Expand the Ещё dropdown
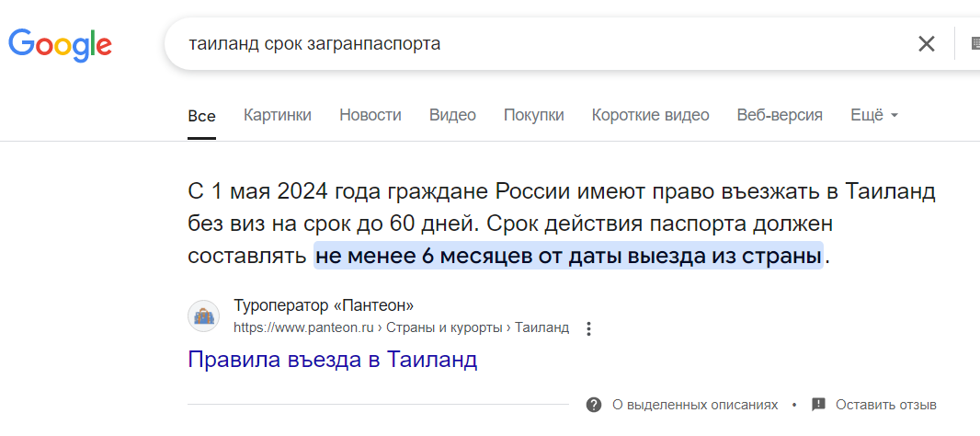This screenshot has height=436, width=980. coord(873,115)
